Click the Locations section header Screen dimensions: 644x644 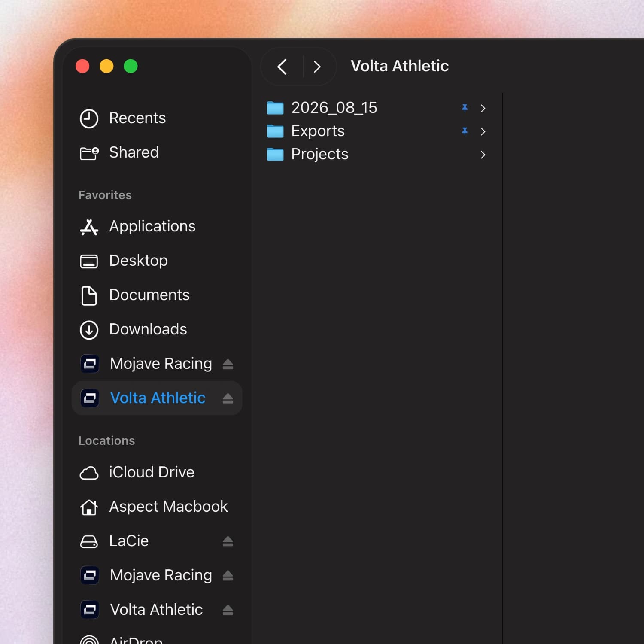(107, 441)
